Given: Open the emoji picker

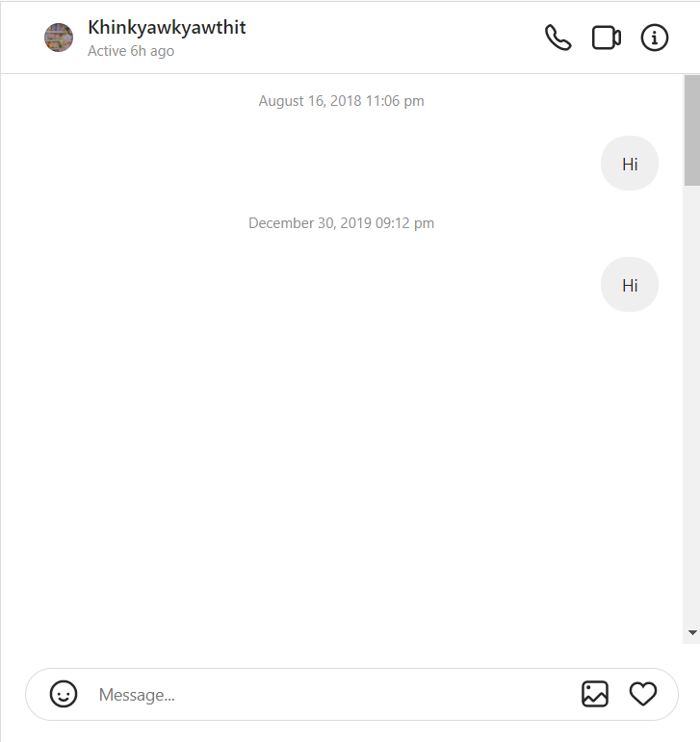Looking at the screenshot, I should [x=64, y=694].
